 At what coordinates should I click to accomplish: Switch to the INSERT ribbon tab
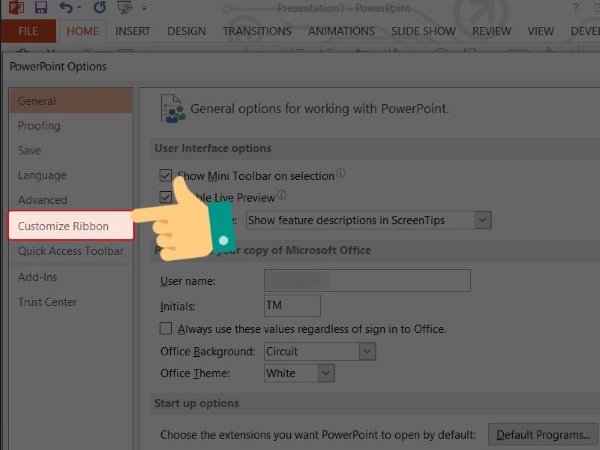coord(133,31)
